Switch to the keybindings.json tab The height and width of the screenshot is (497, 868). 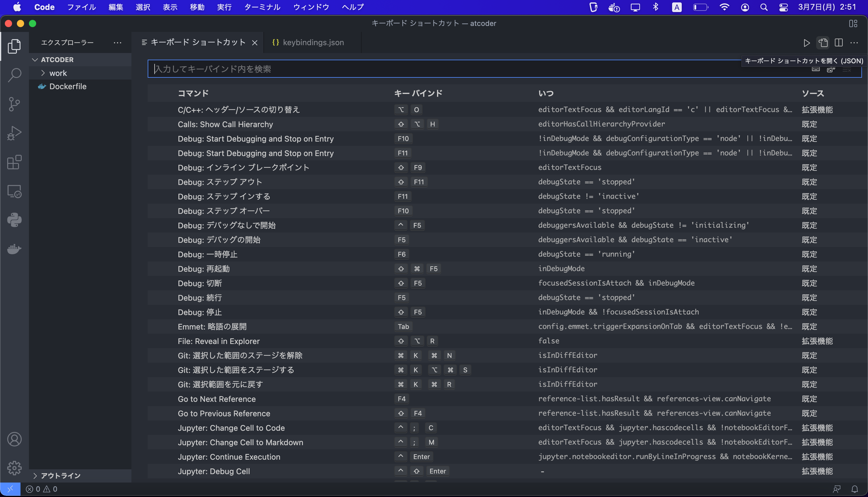click(313, 43)
